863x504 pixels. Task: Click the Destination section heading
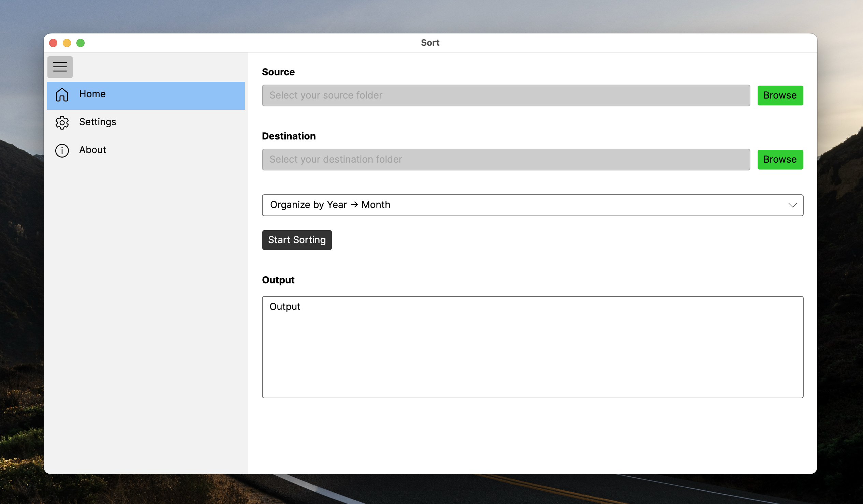pos(289,136)
